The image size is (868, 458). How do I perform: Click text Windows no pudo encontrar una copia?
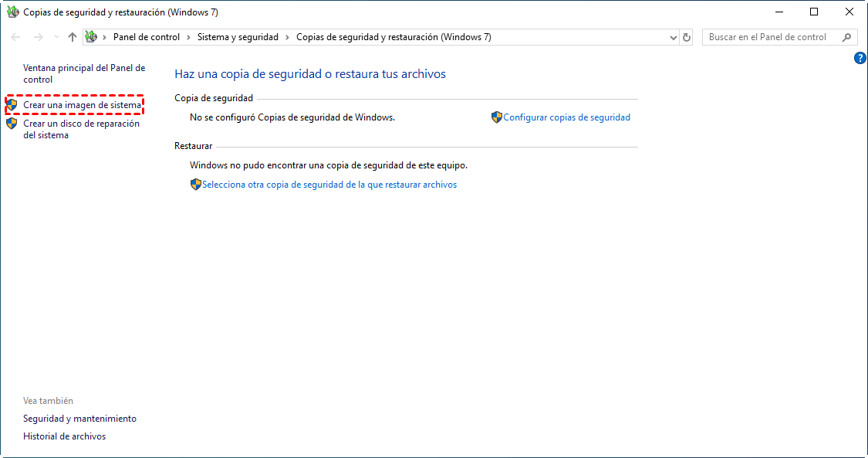(x=329, y=165)
